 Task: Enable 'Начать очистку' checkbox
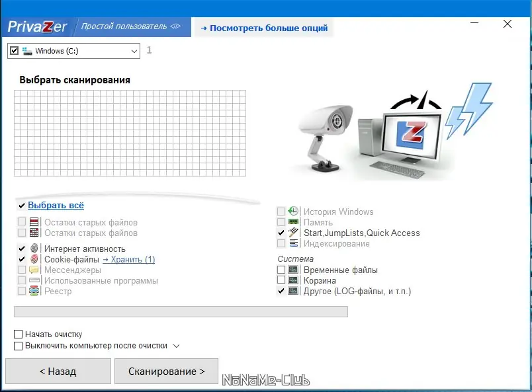[19, 334]
